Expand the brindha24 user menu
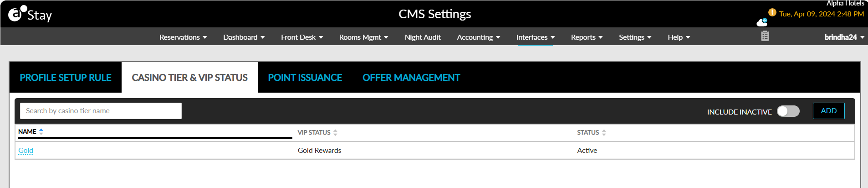This screenshot has height=188, width=868. 844,37
